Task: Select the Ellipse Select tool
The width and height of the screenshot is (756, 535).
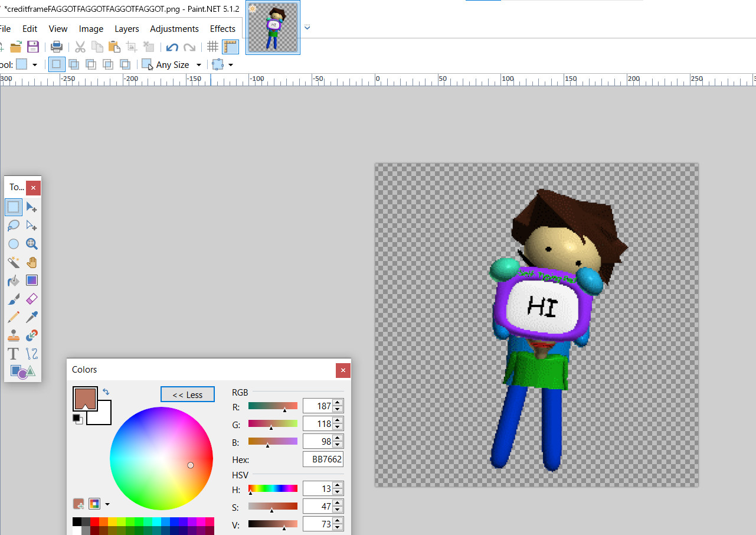Action: tap(14, 244)
